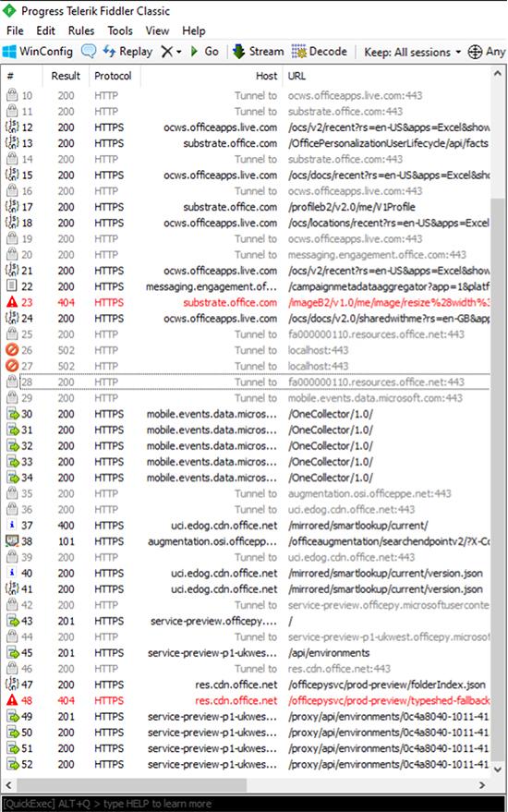
Task: Click into the QuickExec command box
Action: point(253,804)
